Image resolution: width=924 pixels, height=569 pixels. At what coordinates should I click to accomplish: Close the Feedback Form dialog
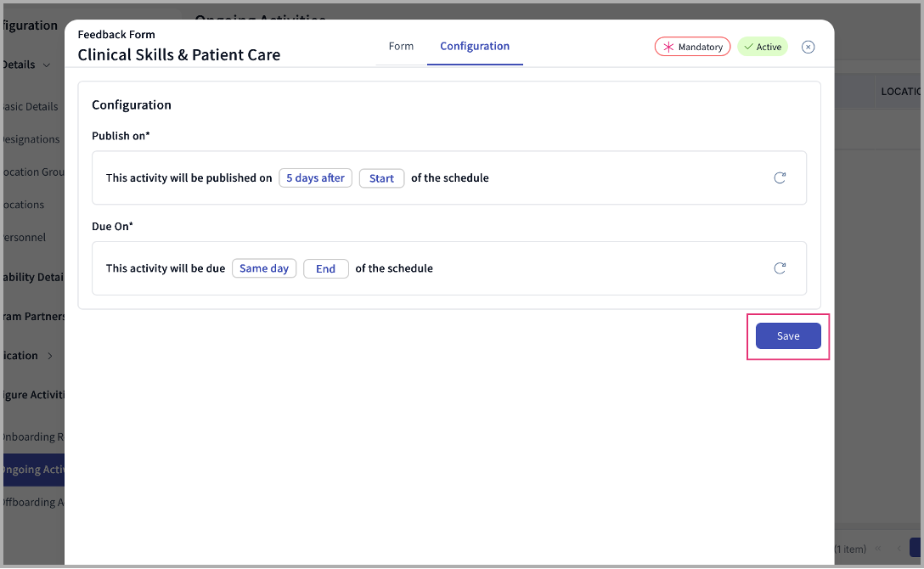[808, 47]
